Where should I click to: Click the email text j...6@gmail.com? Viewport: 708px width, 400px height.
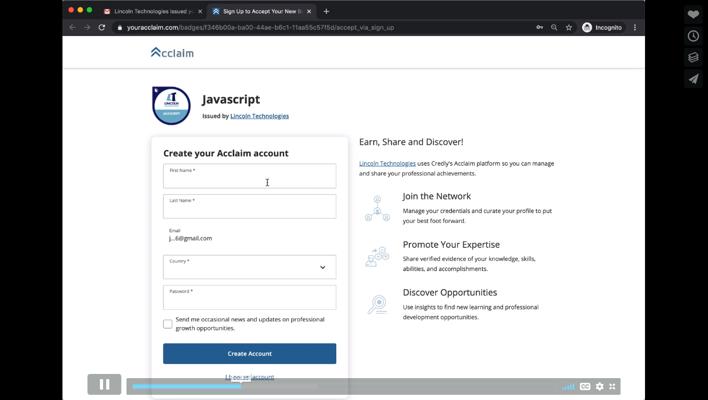click(x=191, y=238)
